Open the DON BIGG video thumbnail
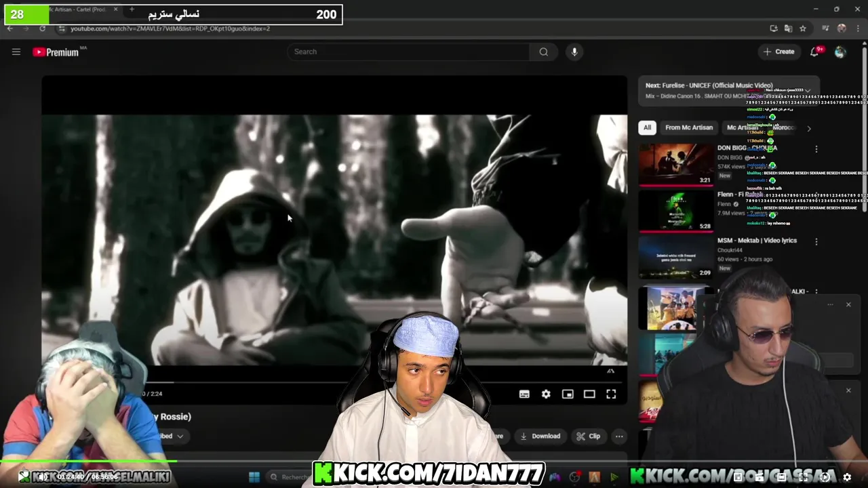868x488 pixels. 676,164
